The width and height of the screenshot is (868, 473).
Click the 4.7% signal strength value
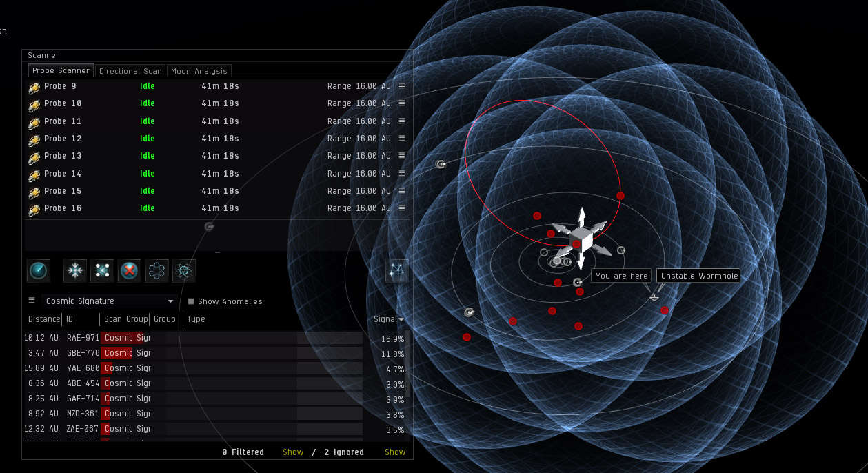pos(395,370)
